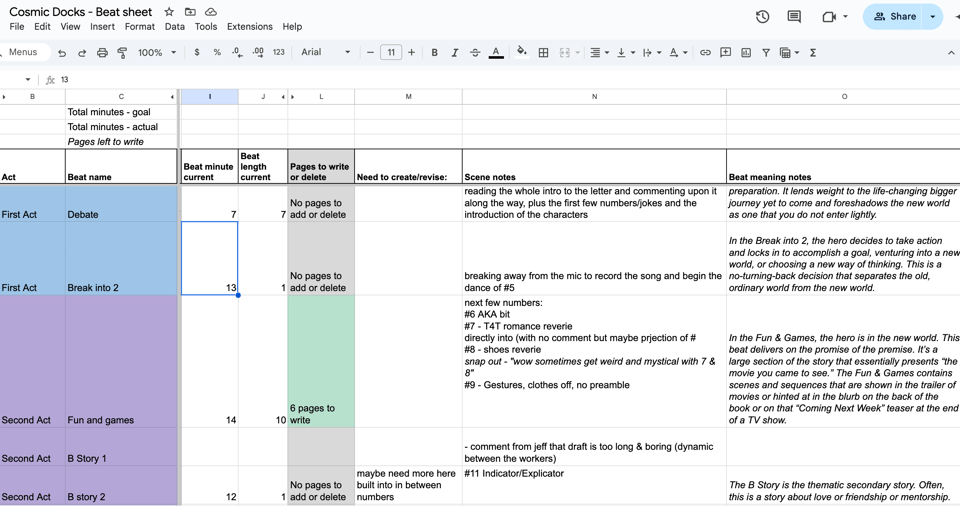
Task: Insert a chart from the toolbar
Action: pyautogui.click(x=746, y=53)
